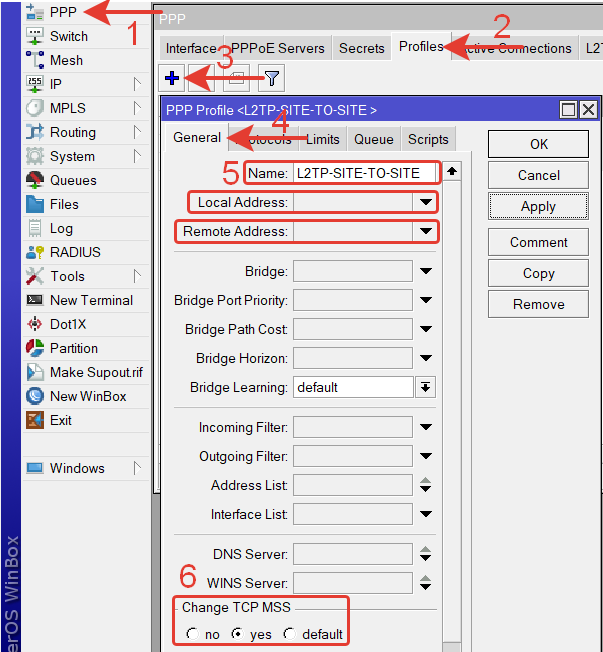This screenshot has height=652, width=603.
Task: Open the PPP menu item icon
Action: [35, 12]
